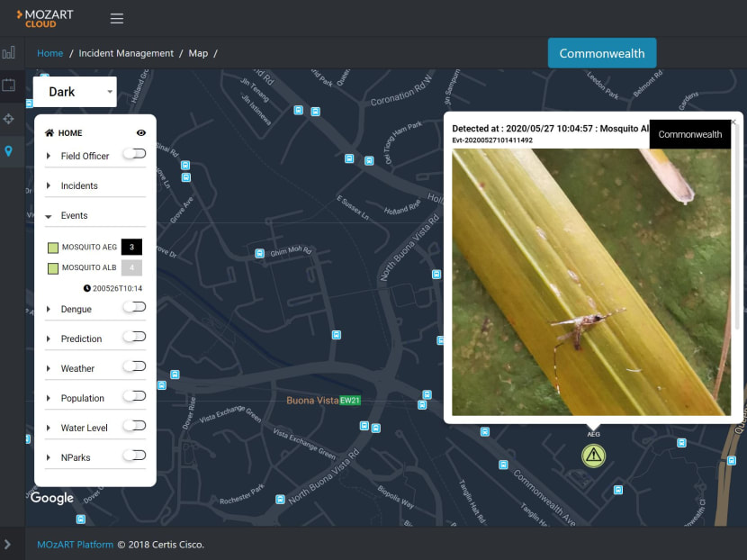Click the MOSQUITO AEG count badge 3
The width and height of the screenshot is (747, 560).
pyautogui.click(x=131, y=247)
